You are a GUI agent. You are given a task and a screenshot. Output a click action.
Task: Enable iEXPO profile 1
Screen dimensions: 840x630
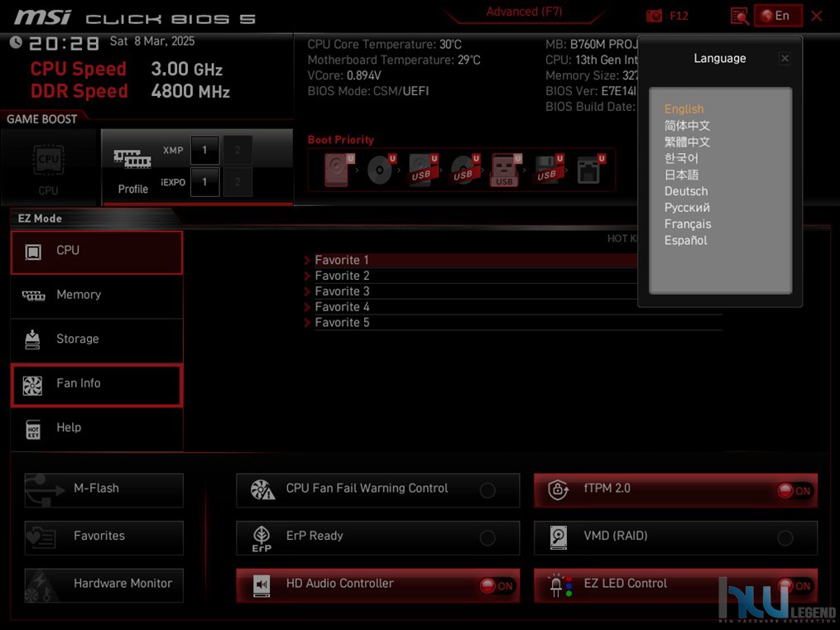click(x=204, y=182)
